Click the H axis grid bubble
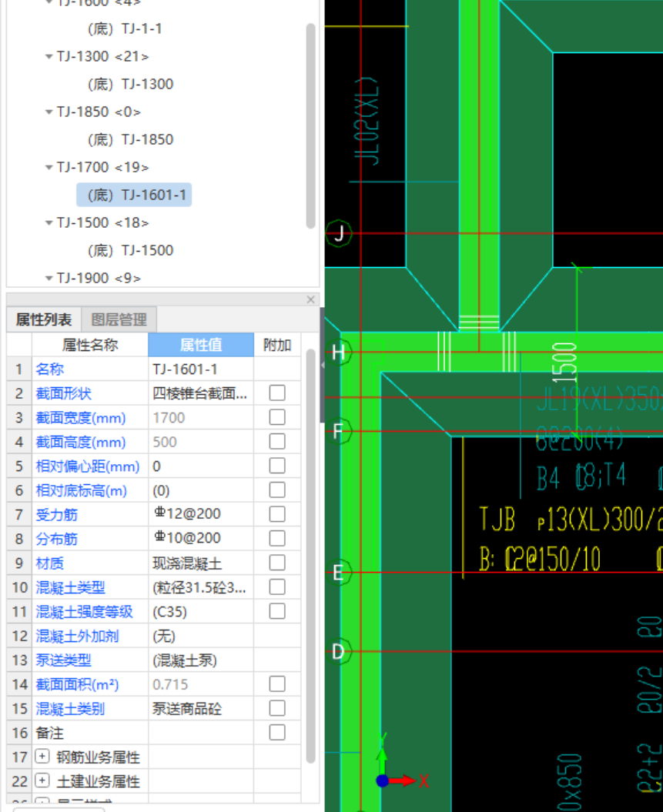663x812 pixels. tap(338, 353)
